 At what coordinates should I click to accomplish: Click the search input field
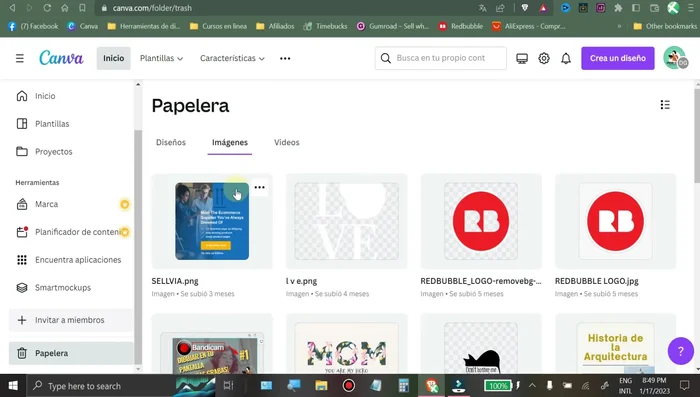(441, 58)
